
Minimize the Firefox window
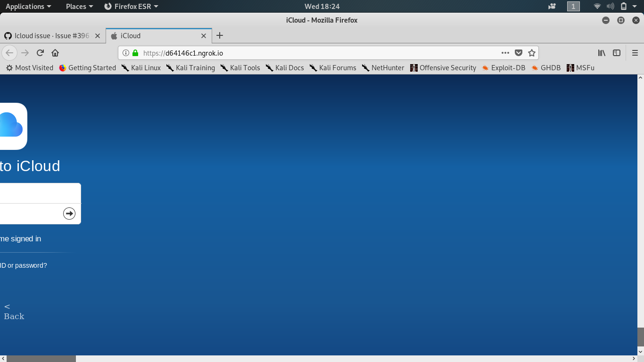point(606,20)
